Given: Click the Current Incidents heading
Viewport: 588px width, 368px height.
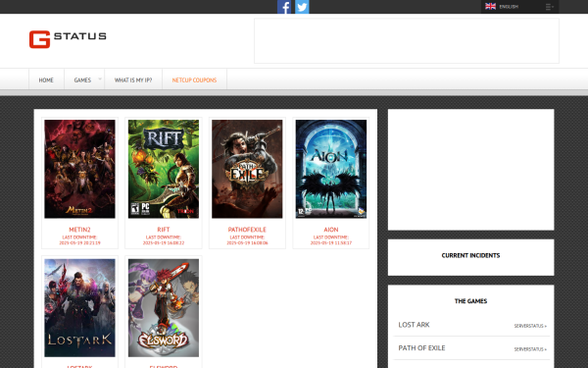Looking at the screenshot, I should tap(470, 255).
